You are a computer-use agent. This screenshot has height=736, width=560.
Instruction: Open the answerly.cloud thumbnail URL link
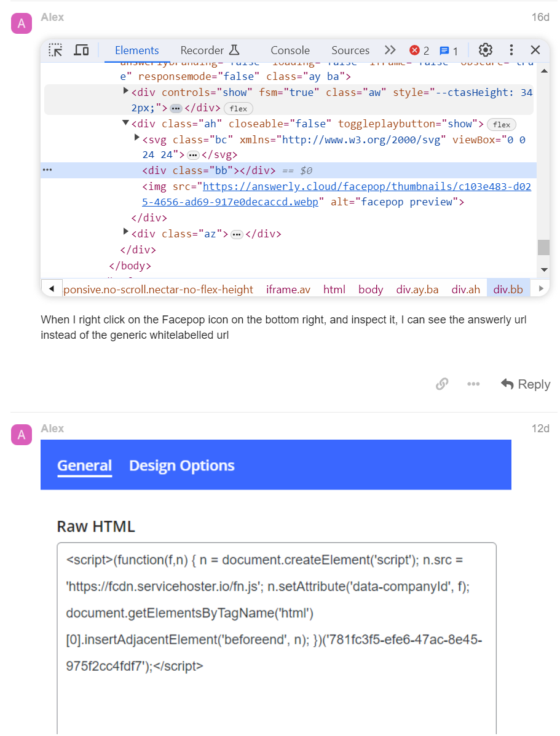pos(337,194)
